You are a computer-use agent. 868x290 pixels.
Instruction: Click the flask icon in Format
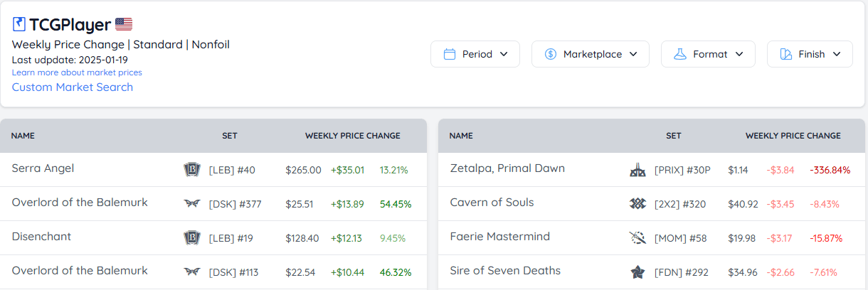point(680,54)
